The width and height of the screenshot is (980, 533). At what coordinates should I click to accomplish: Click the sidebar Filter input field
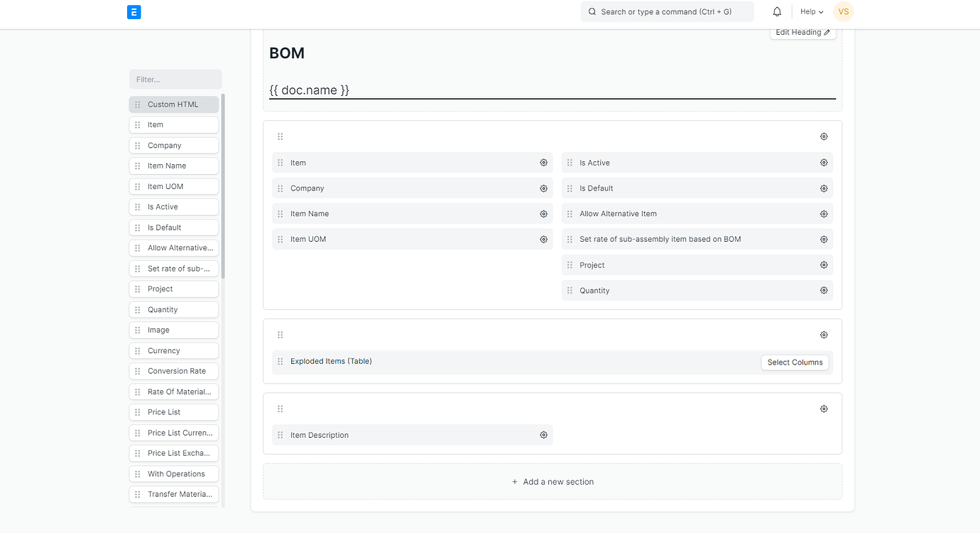click(175, 80)
